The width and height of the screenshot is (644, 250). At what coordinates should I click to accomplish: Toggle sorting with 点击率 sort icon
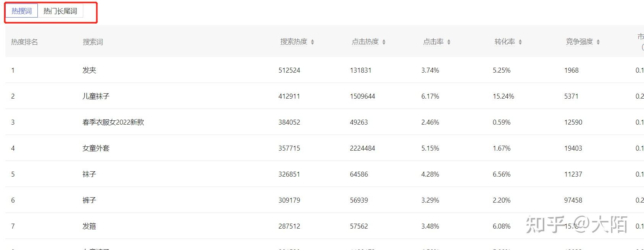(x=449, y=42)
